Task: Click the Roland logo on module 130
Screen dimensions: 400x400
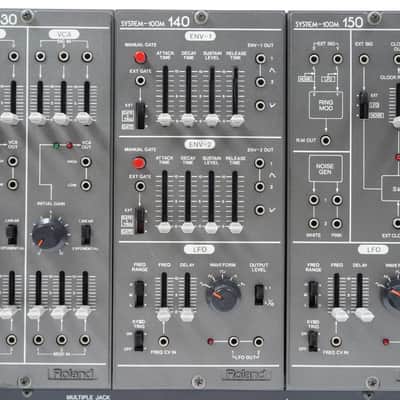Action: 72,374
